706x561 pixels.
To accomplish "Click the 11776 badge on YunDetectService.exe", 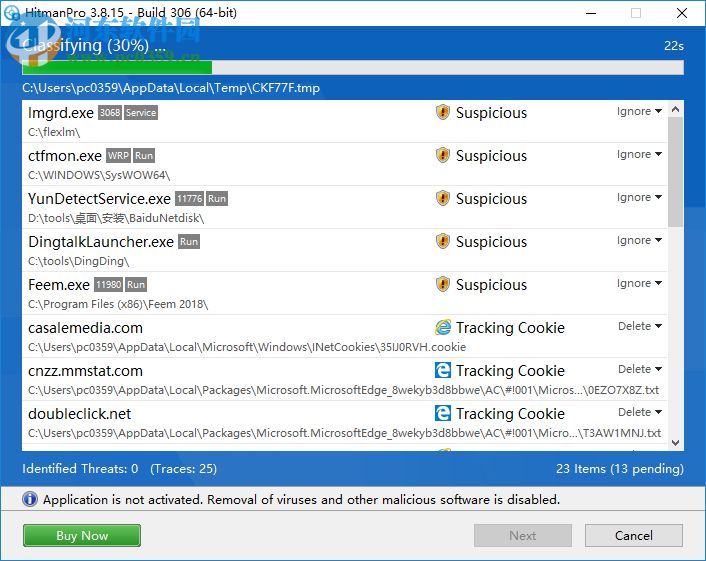I will tap(190, 199).
